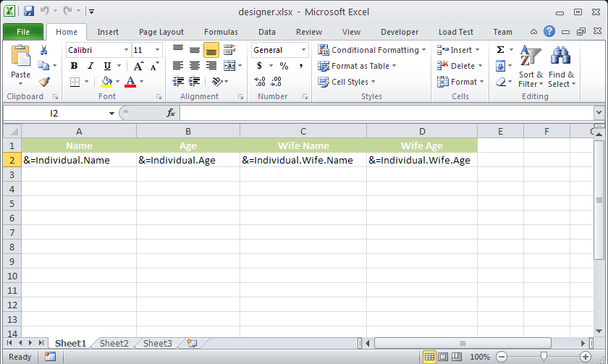This screenshot has width=608, height=364.
Task: Apply Accounting Number Format dollar sign
Action: tap(259, 66)
